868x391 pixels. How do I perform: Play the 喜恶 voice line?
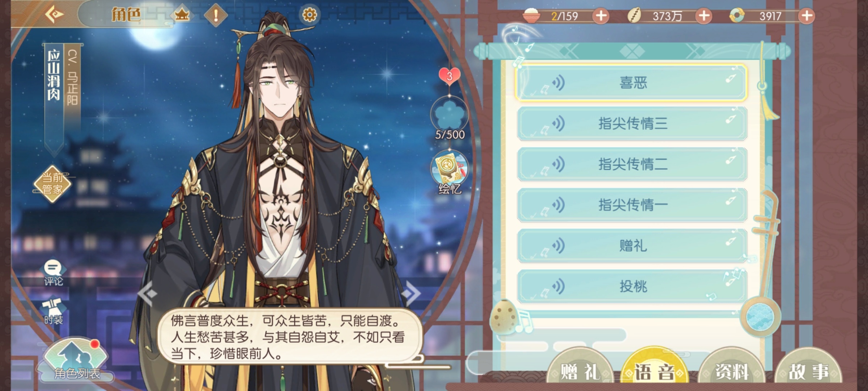coord(632,83)
